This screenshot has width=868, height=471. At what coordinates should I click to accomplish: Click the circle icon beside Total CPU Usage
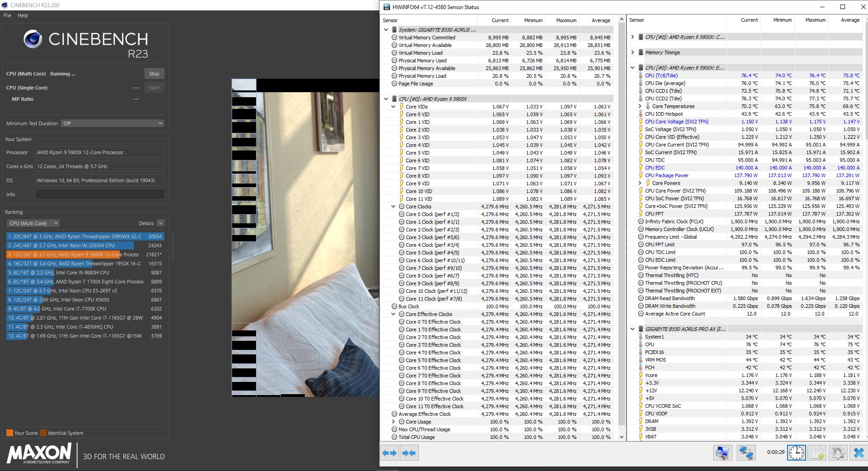click(394, 437)
